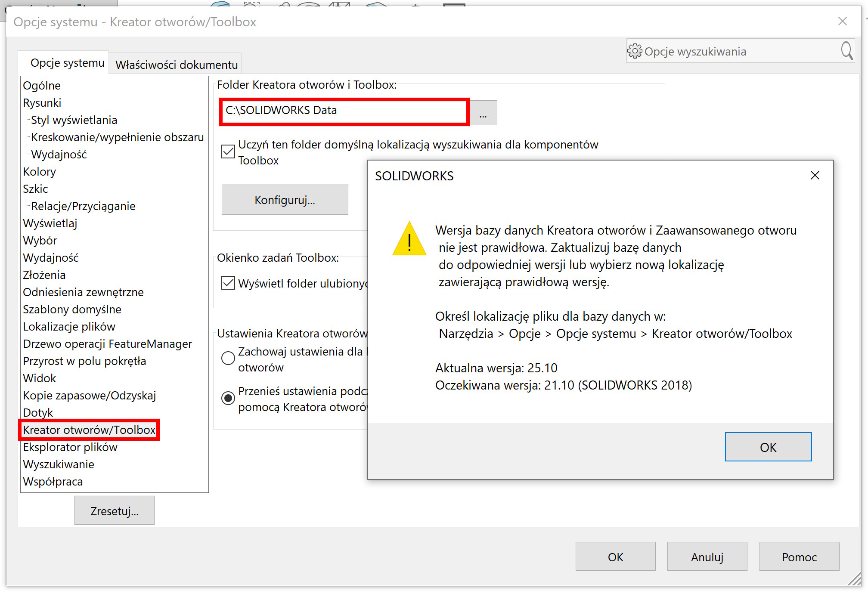Image resolution: width=868 pixels, height=597 pixels.
Task: Toggle Wyświetl folder ulubionych checkbox
Action: [228, 283]
